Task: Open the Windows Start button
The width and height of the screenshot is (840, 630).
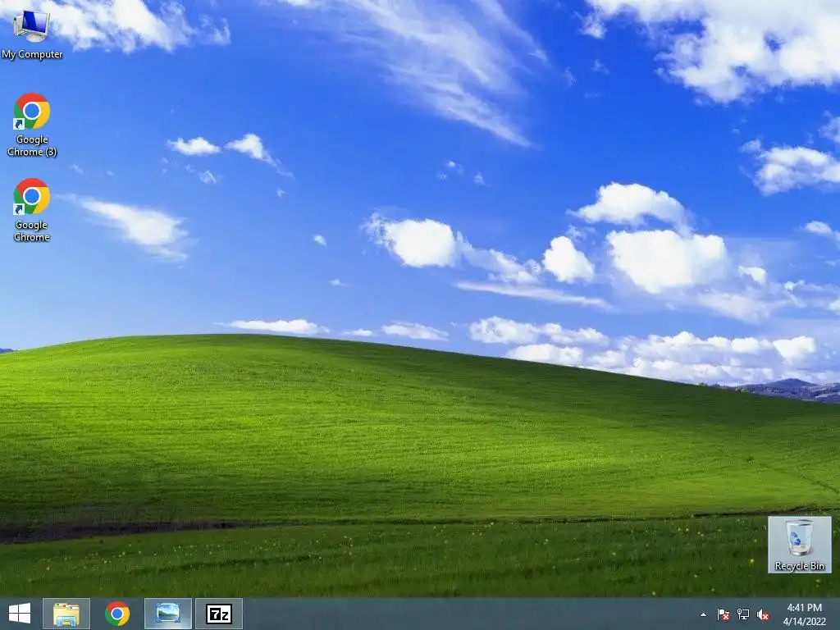Action: click(x=20, y=614)
